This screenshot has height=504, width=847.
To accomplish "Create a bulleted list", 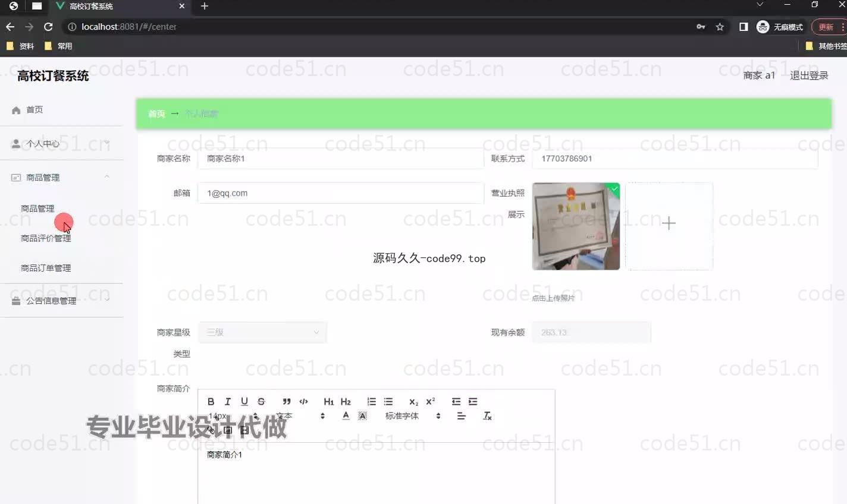I will [388, 402].
